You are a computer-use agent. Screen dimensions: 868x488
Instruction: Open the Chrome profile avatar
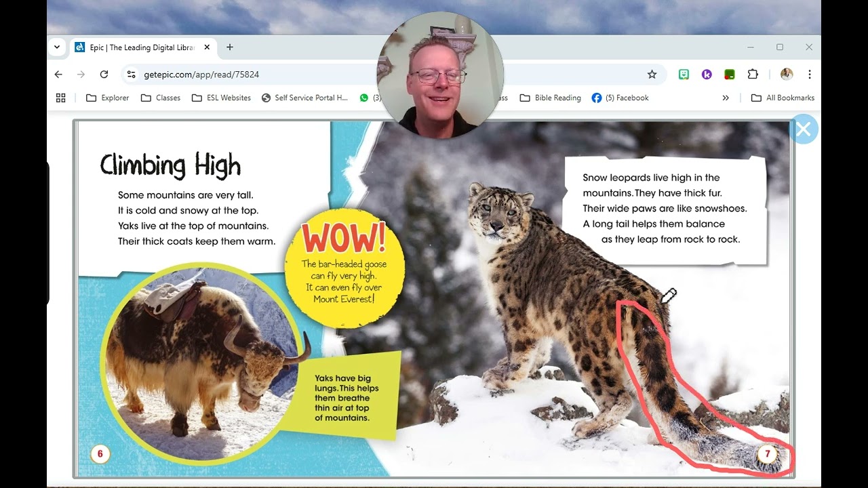(x=787, y=75)
